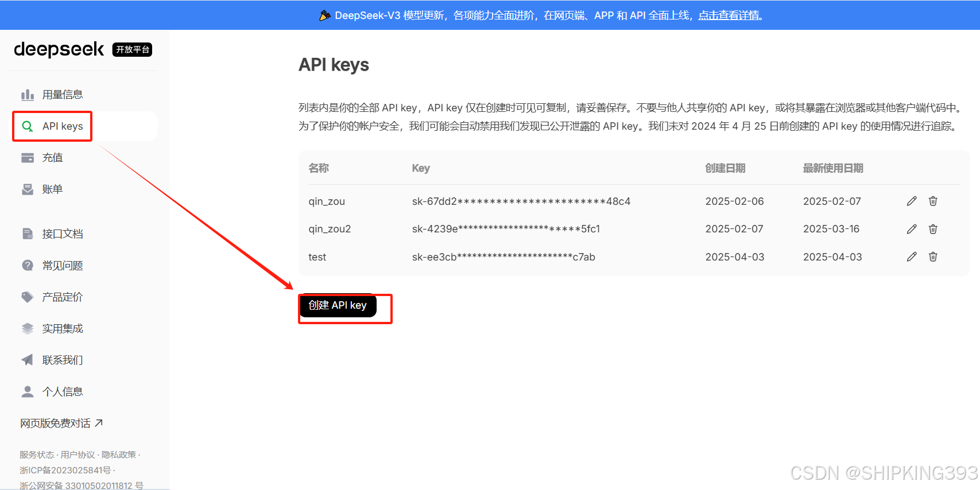Edit the qin_zou2 key name
This screenshot has width=980, height=490.
(912, 229)
